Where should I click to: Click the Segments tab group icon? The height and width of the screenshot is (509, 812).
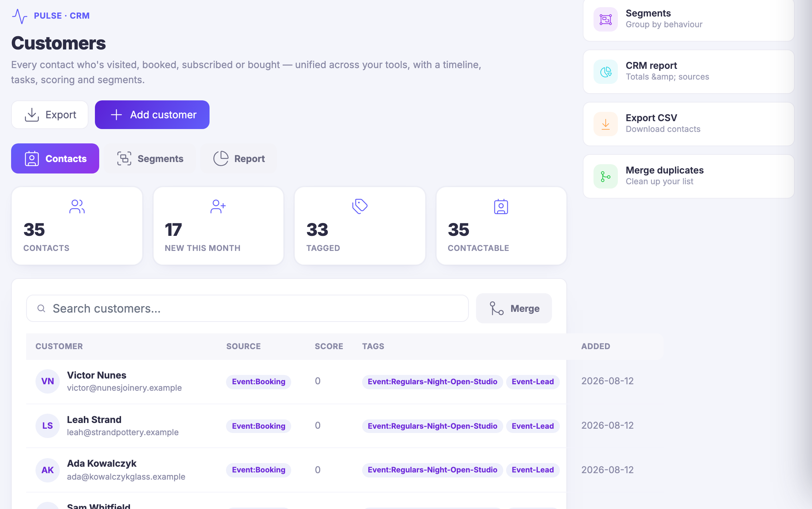coord(124,158)
